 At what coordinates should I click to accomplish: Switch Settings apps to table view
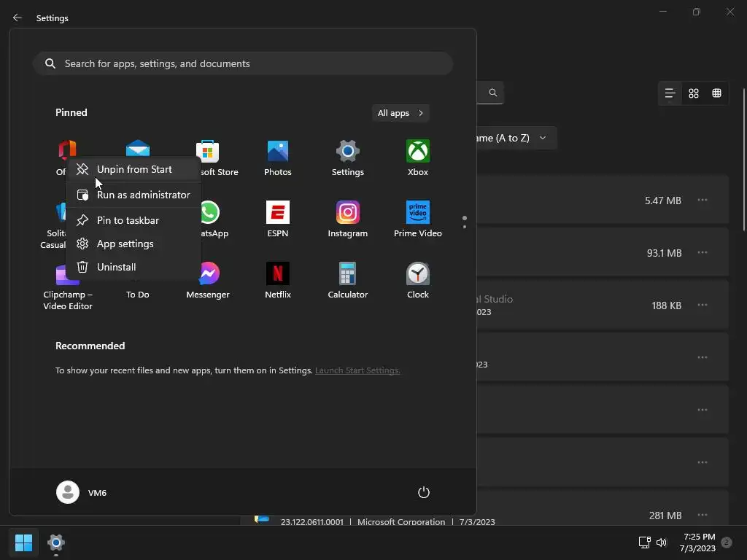tap(716, 93)
